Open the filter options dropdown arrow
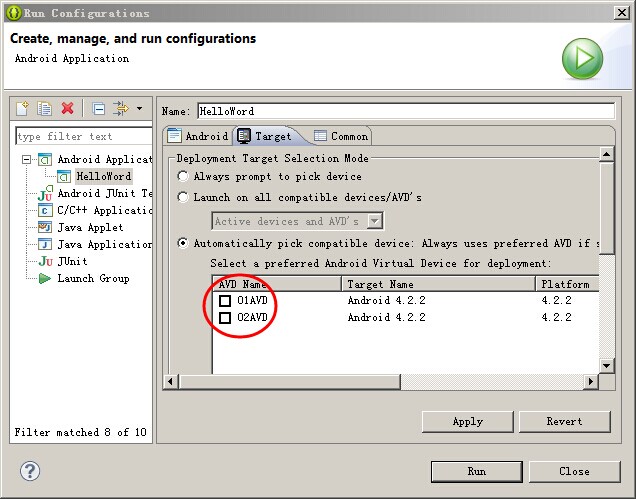The width and height of the screenshot is (636, 499). click(x=139, y=108)
